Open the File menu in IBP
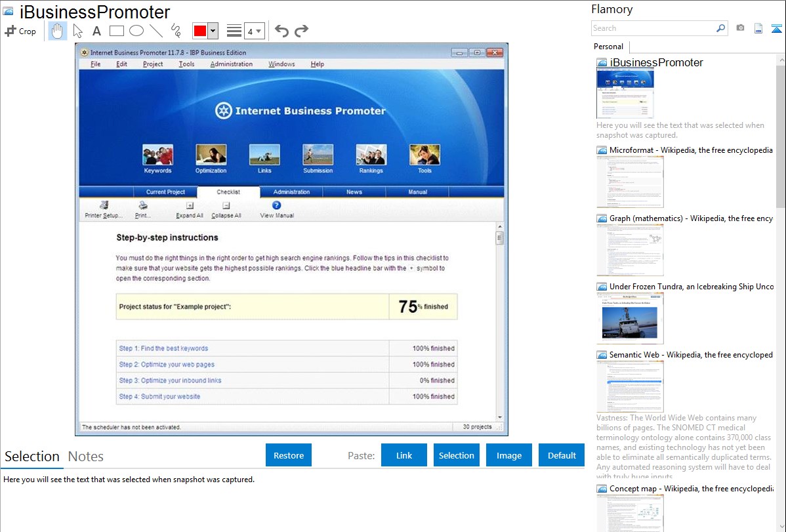This screenshot has width=786, height=532. tap(95, 64)
